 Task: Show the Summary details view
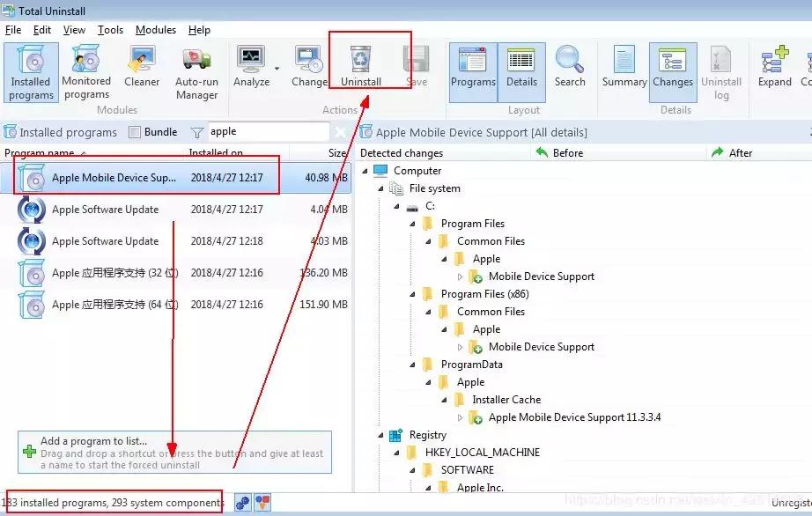(x=624, y=66)
